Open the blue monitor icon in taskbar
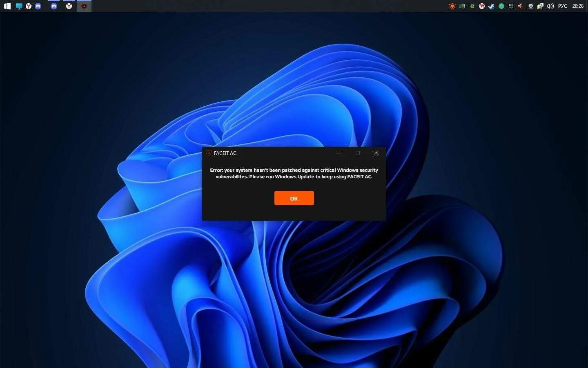588x368 pixels. point(19,6)
